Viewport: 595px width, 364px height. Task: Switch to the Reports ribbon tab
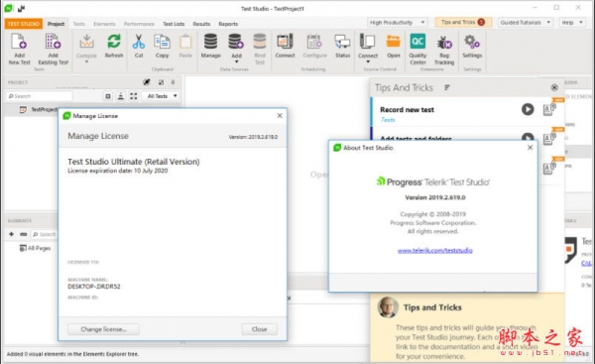(x=228, y=24)
